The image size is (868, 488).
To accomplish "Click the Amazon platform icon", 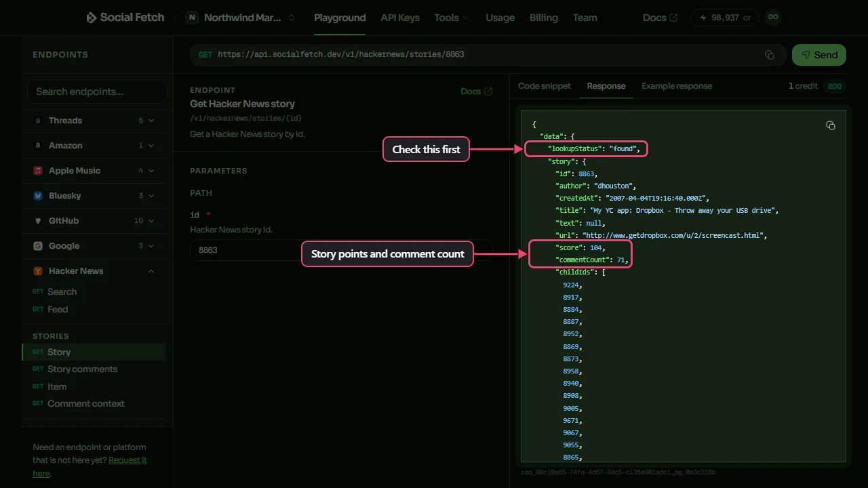I will (38, 146).
